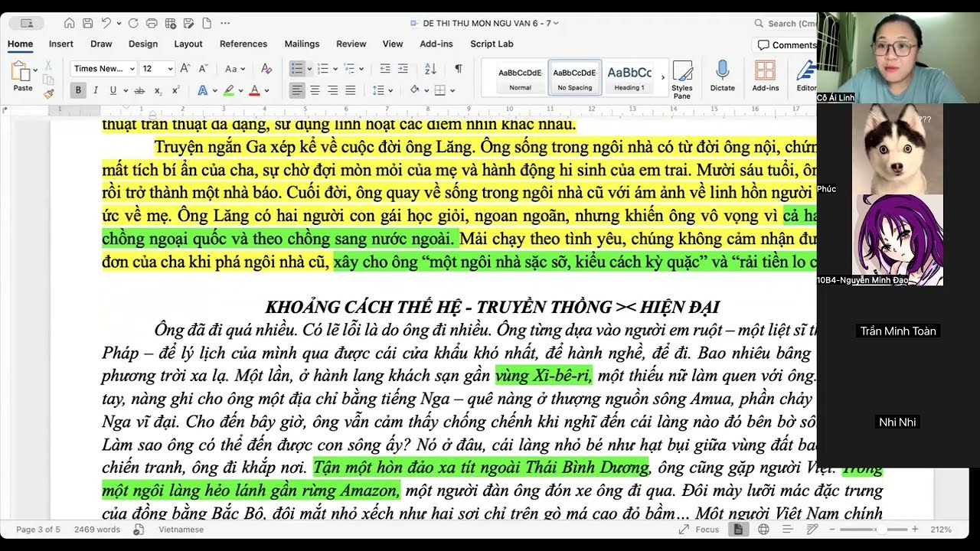Open the Add-ins button in ribbon
The height and width of the screenshot is (551, 980).
[765, 77]
